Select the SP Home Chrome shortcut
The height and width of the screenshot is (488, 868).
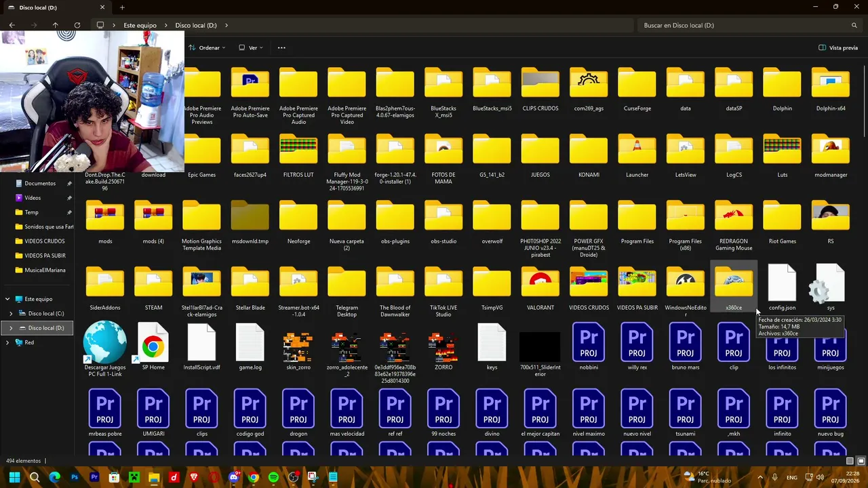153,347
